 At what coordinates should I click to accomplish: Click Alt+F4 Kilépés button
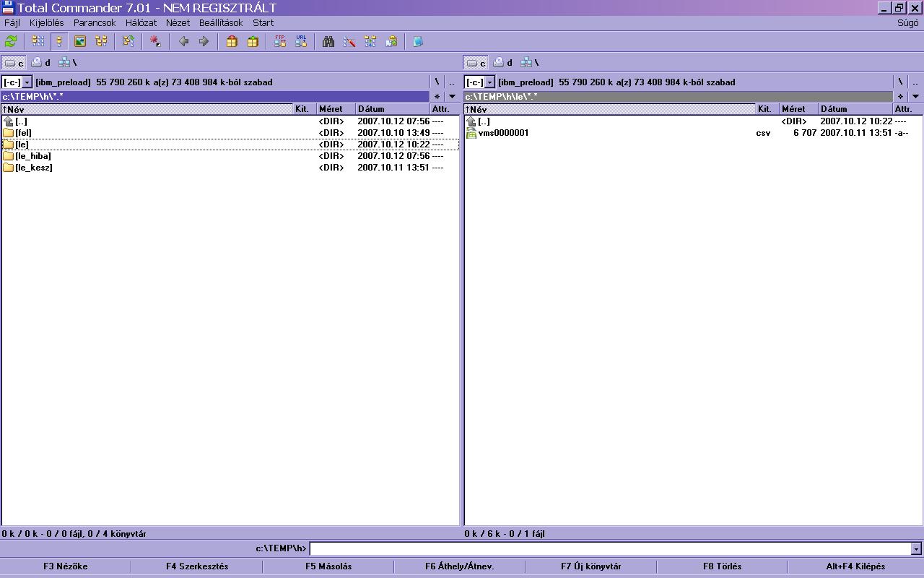[x=855, y=566]
